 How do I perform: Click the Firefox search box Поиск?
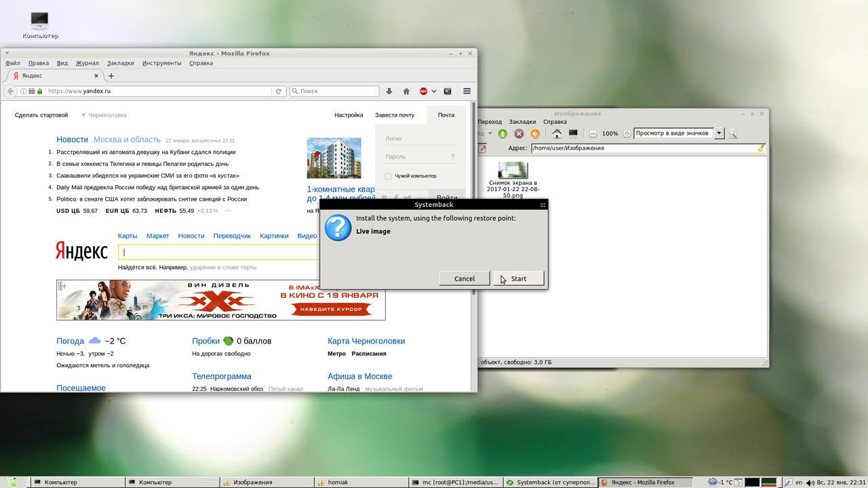(x=334, y=91)
